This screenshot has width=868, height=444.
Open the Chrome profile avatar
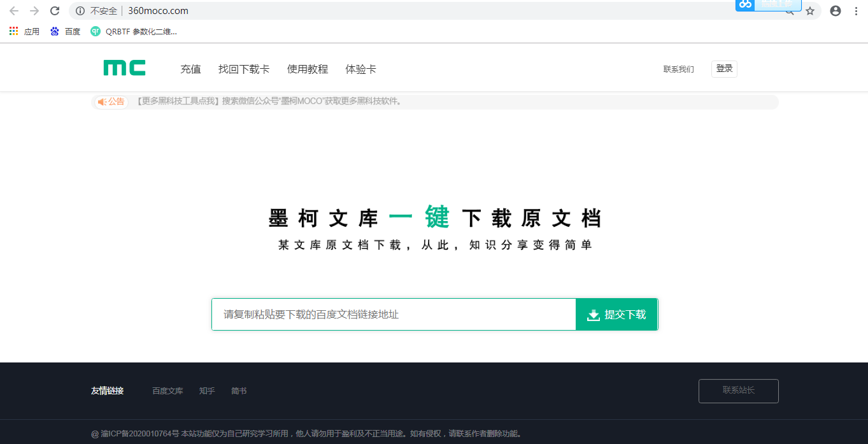(835, 10)
